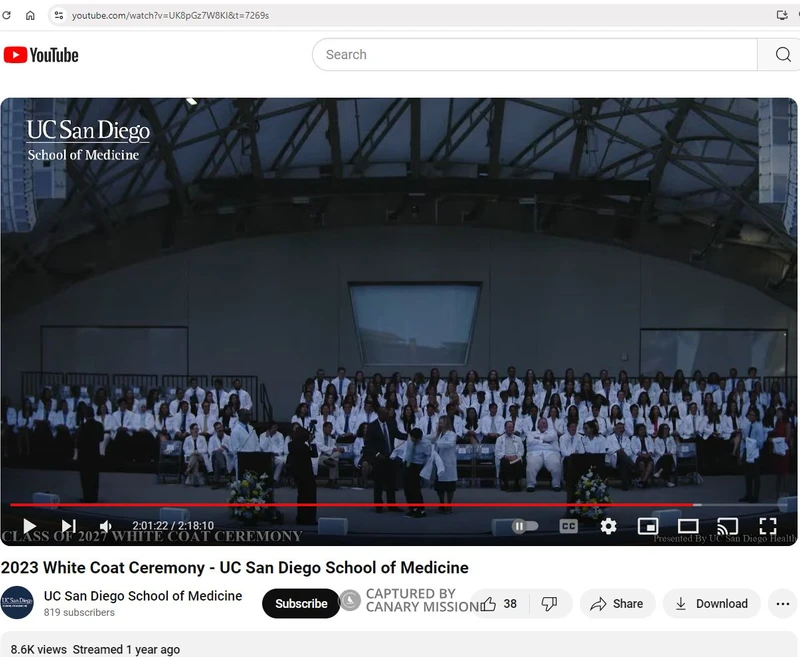Download the video
The image size is (800, 657).
click(x=711, y=603)
